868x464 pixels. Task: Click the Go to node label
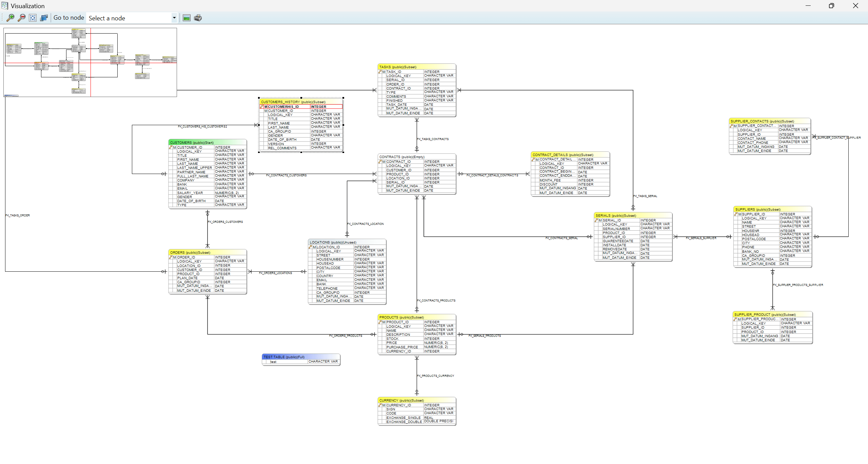[x=68, y=17]
